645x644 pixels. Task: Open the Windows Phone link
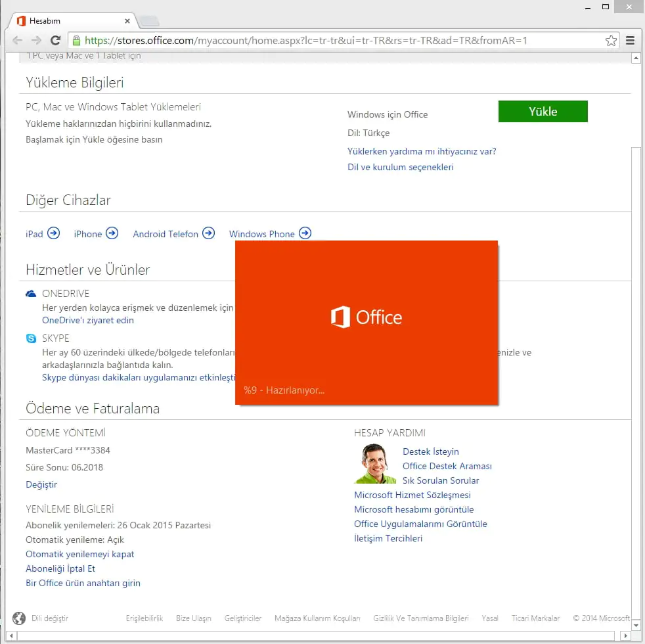pyautogui.click(x=261, y=234)
